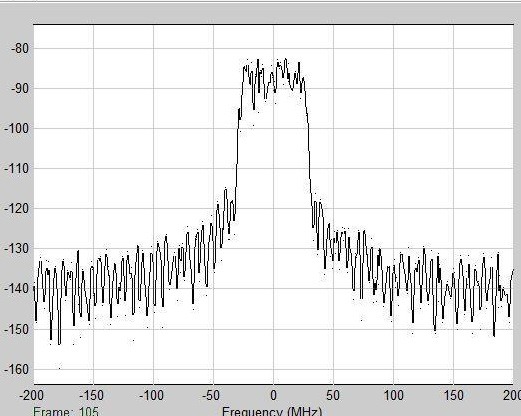The height and width of the screenshot is (416, 521).
Task: Click the Frequency (MHz) axis title
Action: tap(272, 411)
